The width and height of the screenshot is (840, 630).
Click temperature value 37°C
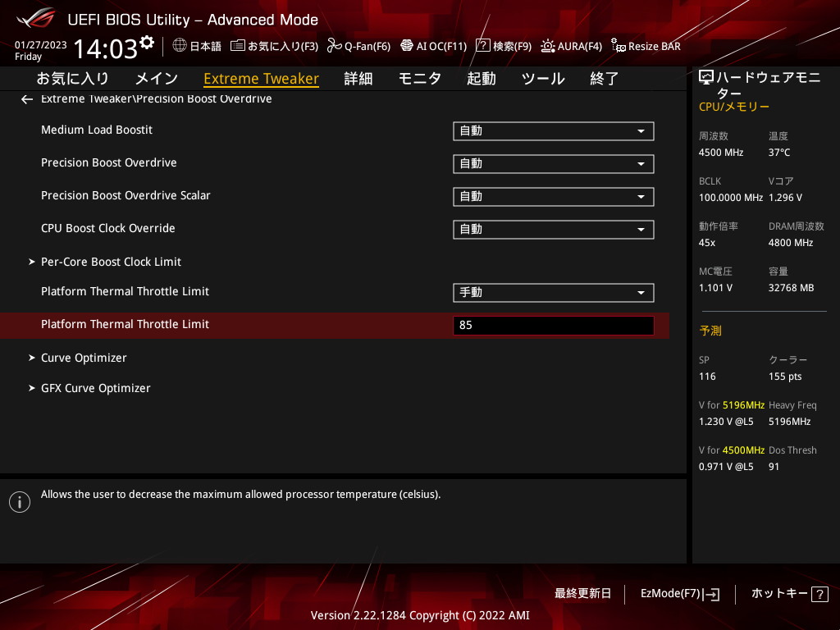pos(779,153)
